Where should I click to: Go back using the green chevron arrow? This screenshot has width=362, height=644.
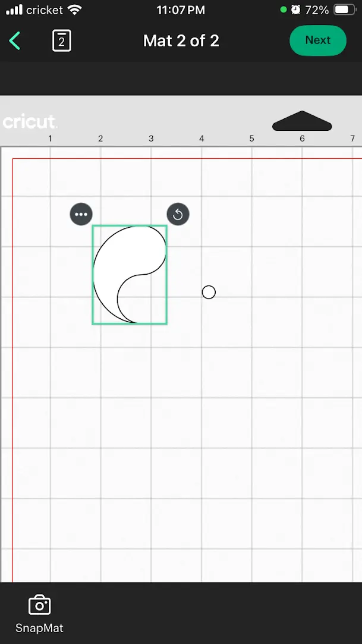pyautogui.click(x=14, y=40)
